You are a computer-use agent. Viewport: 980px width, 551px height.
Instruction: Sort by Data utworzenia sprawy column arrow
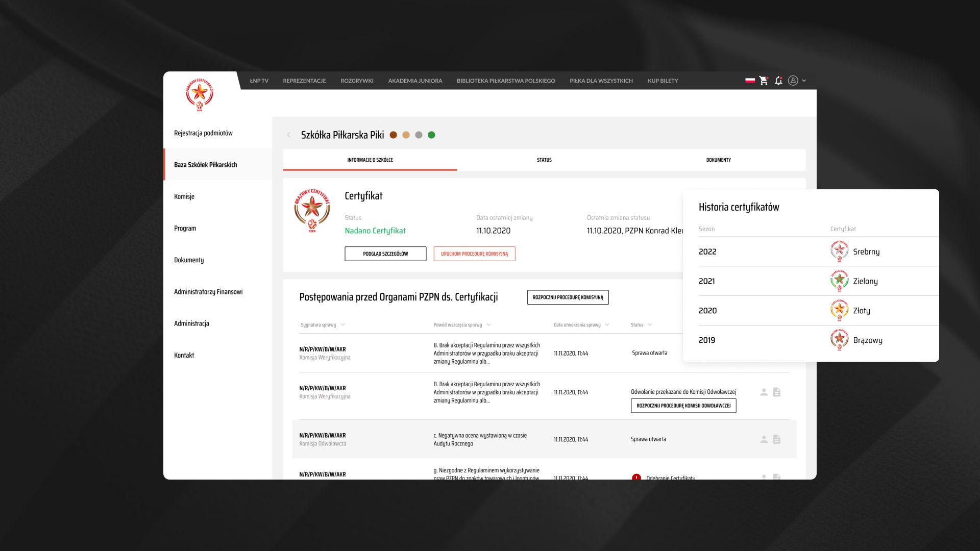(x=607, y=325)
